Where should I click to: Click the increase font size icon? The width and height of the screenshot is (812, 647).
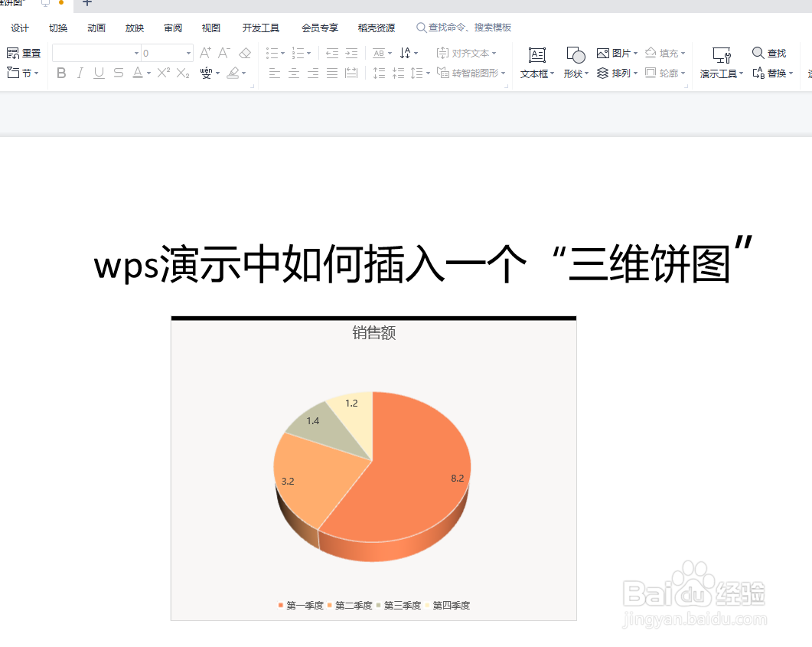pyautogui.click(x=205, y=53)
